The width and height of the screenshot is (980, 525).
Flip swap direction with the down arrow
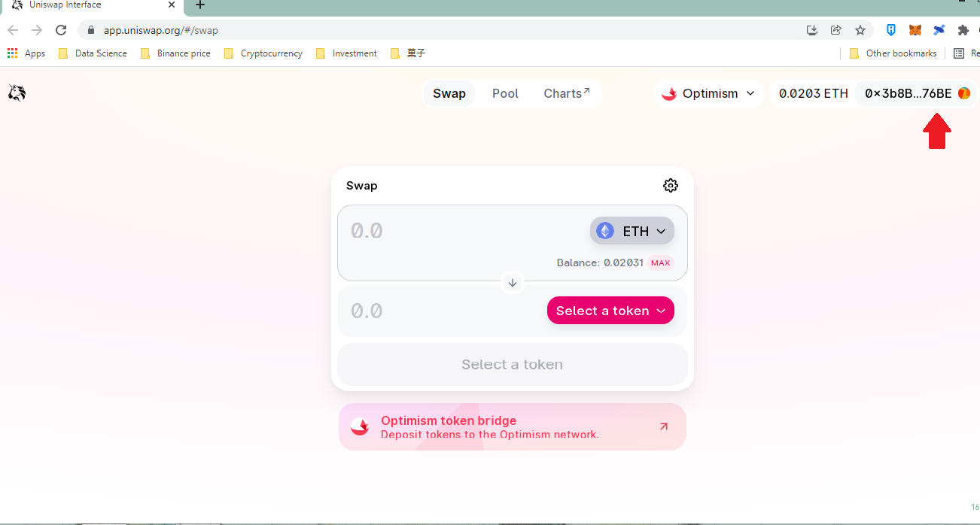[x=513, y=283]
